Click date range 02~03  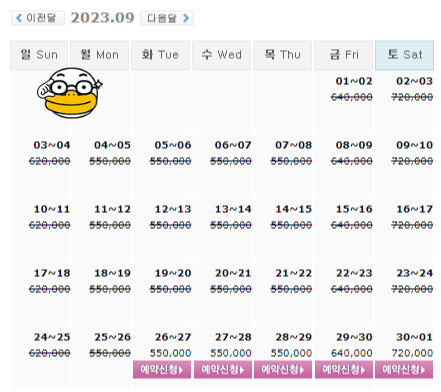pos(414,81)
